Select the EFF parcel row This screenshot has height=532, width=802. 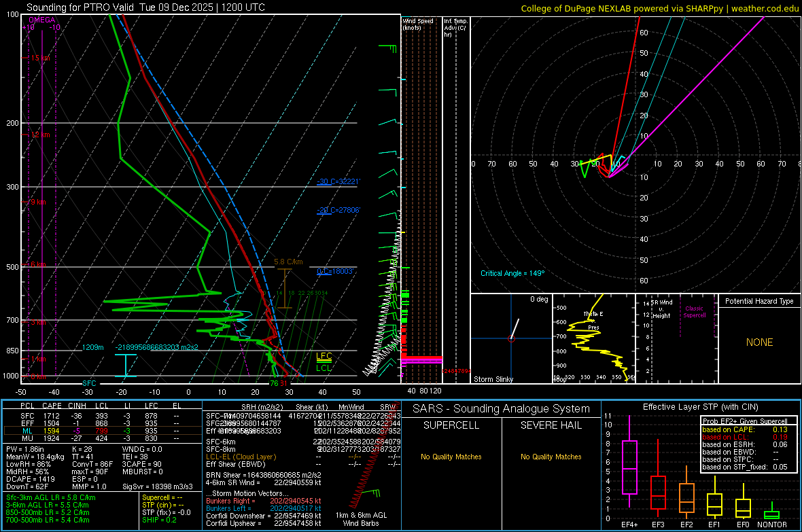point(101,423)
